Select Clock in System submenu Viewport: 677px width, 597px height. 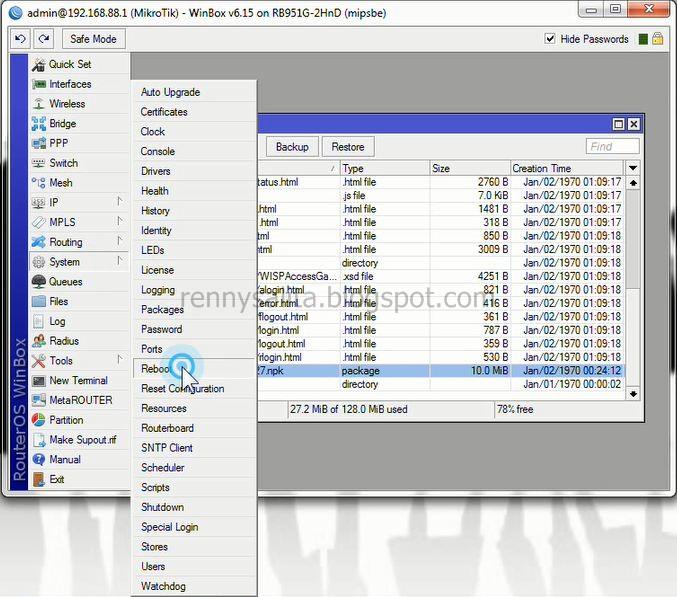coord(194,132)
